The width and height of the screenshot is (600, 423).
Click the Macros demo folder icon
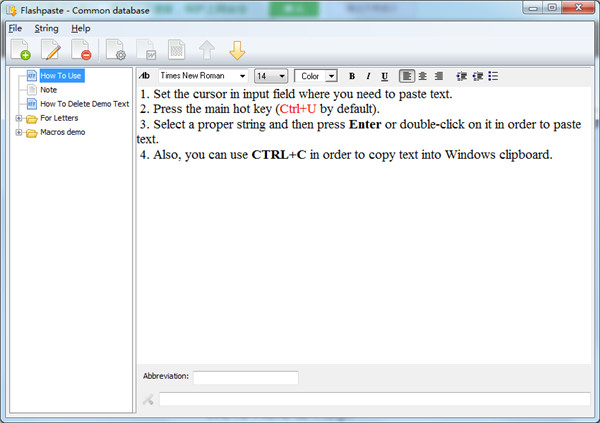tap(32, 132)
